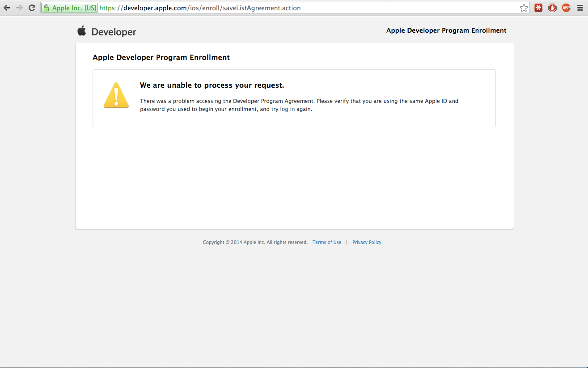
Task: Click the 'log in' link
Action: (287, 109)
